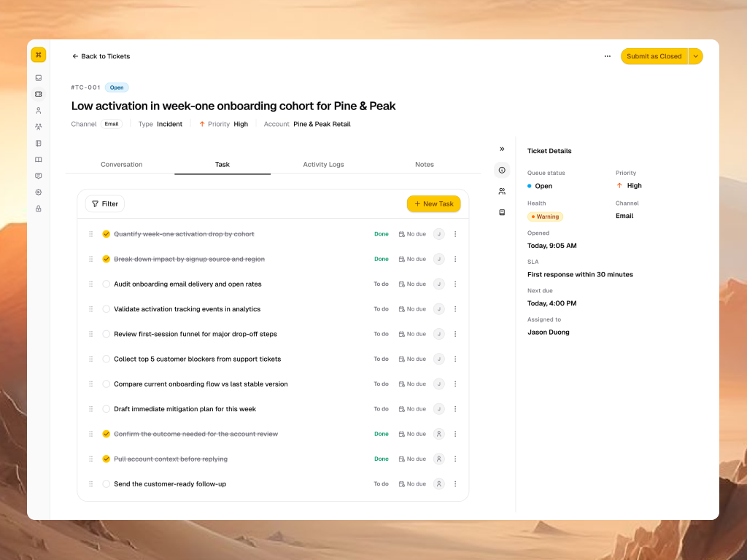Open the settings gear icon in sidebar
747x560 pixels.
pyautogui.click(x=39, y=192)
